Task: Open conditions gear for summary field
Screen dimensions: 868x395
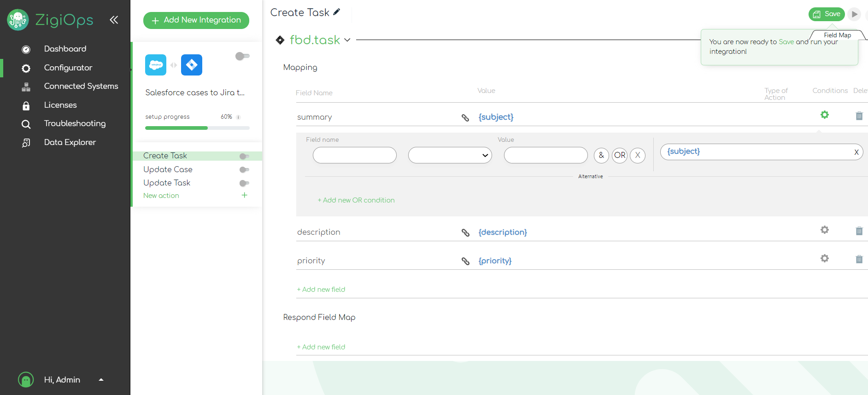Action: click(x=825, y=115)
